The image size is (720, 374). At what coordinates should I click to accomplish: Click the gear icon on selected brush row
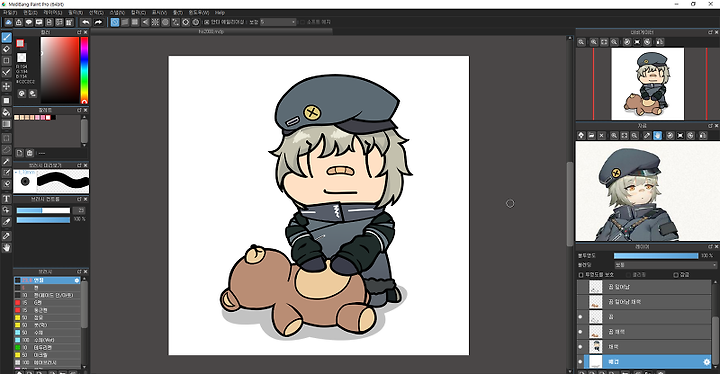(77, 280)
